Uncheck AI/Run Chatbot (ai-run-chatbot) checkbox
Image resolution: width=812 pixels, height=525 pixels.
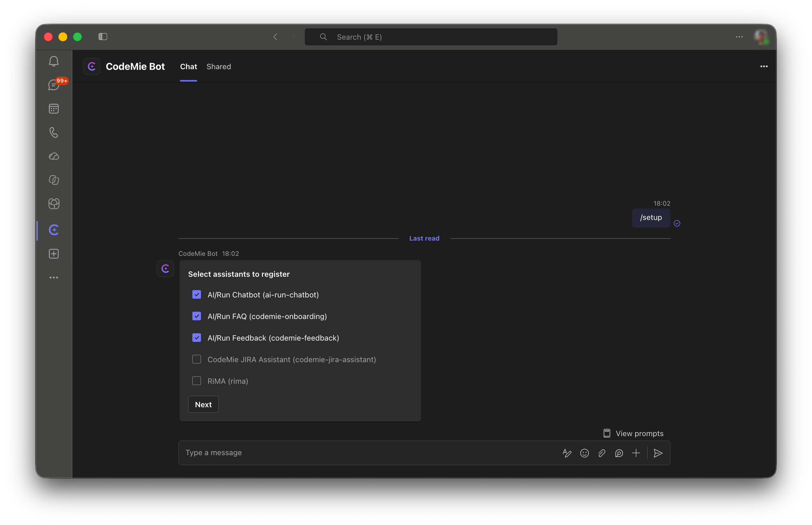click(196, 295)
